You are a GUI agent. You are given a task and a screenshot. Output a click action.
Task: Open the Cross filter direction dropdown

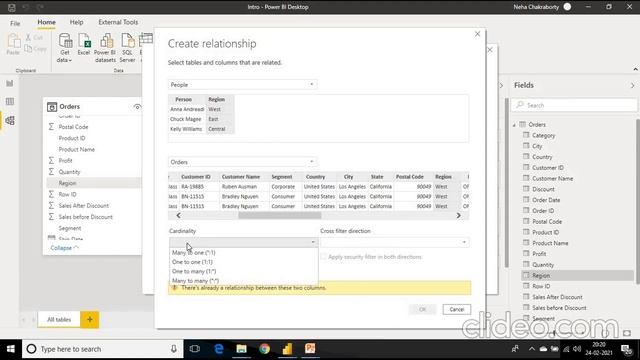395,242
